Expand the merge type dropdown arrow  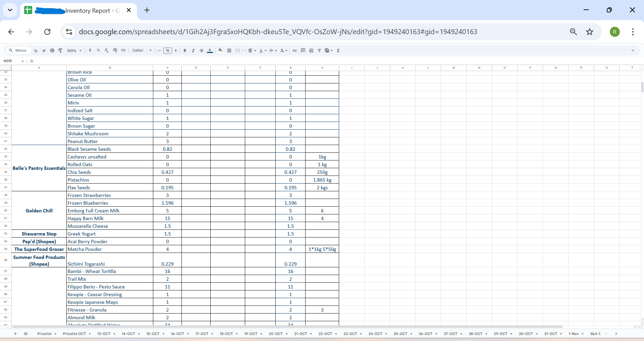(x=243, y=51)
